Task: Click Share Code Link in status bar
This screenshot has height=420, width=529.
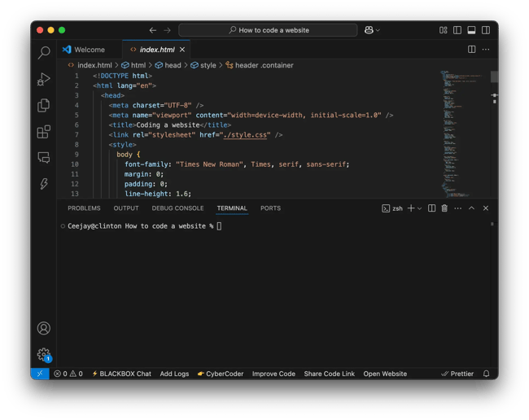Action: 329,374
